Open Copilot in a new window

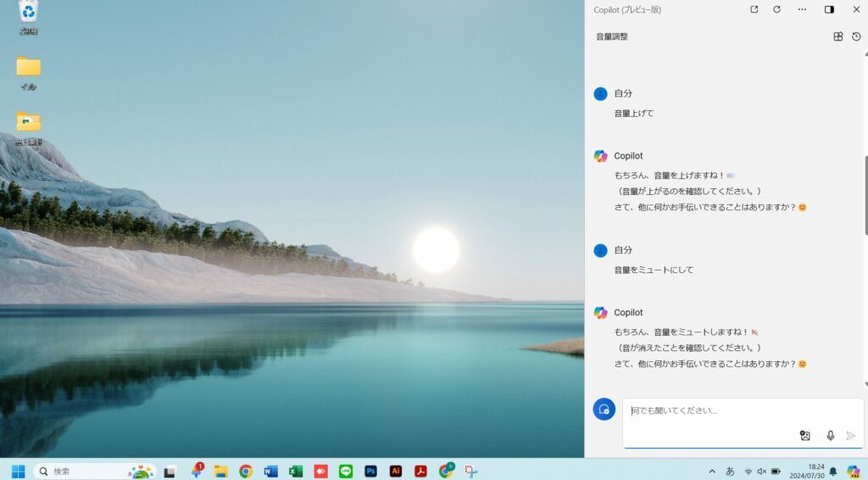click(754, 9)
